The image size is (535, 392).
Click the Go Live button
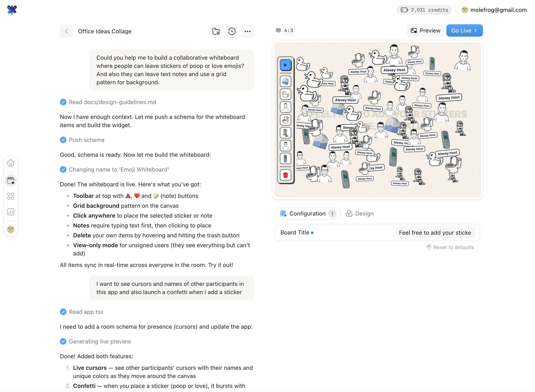[x=464, y=30]
